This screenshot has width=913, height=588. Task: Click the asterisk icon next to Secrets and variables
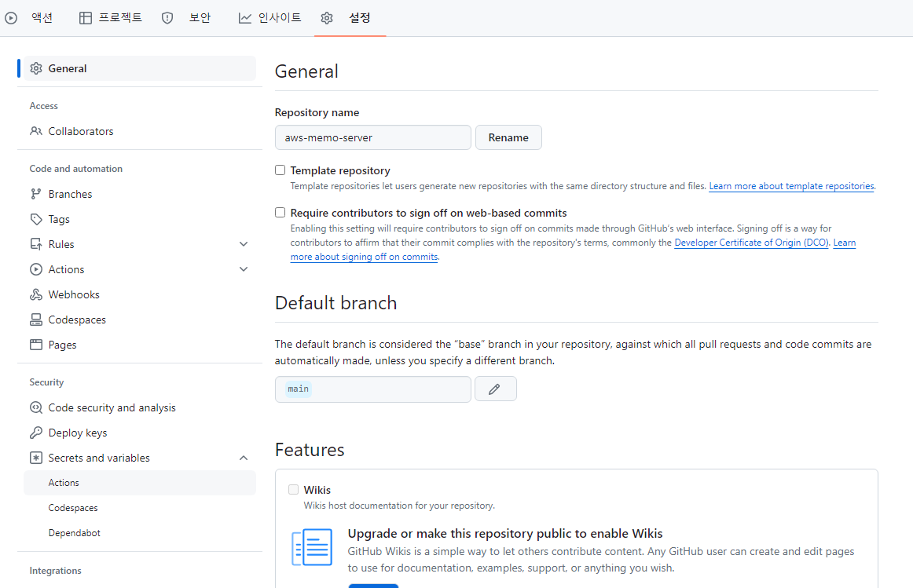tap(36, 458)
